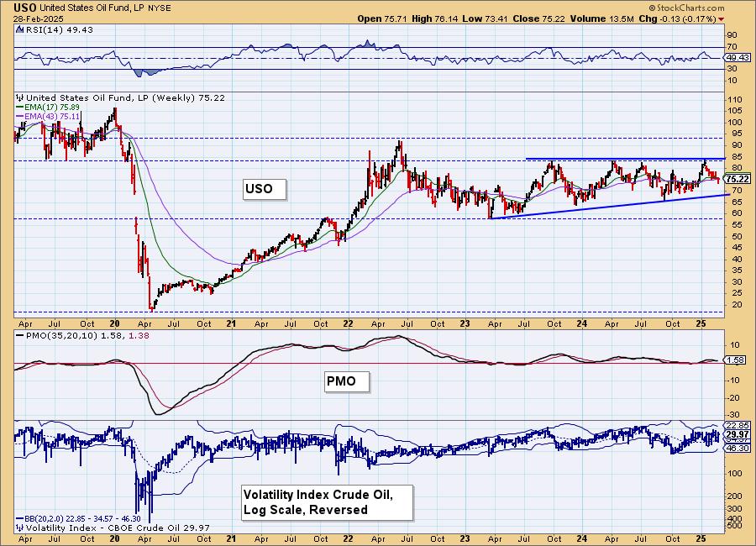Click the 28-Feb-2025 date label
The width and height of the screenshot is (756, 546).
(39, 18)
